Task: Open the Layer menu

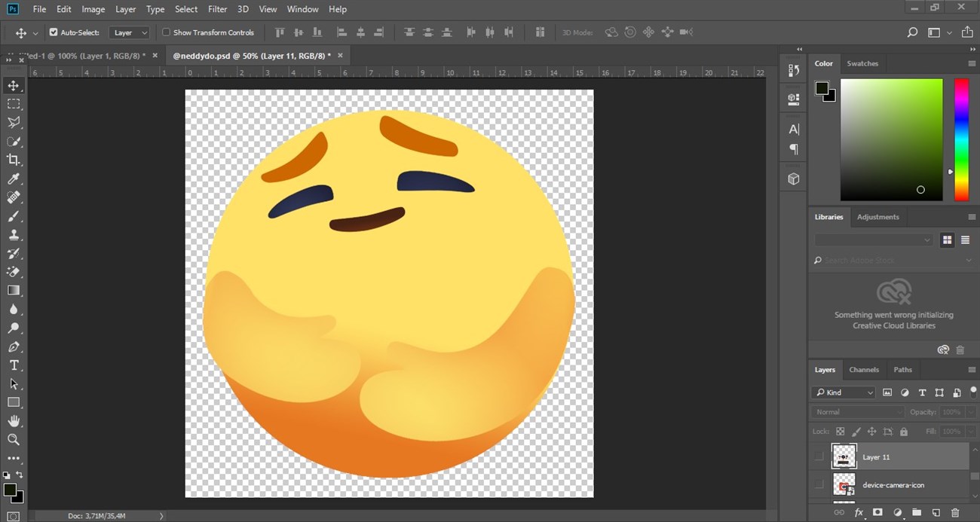Action: pos(125,9)
